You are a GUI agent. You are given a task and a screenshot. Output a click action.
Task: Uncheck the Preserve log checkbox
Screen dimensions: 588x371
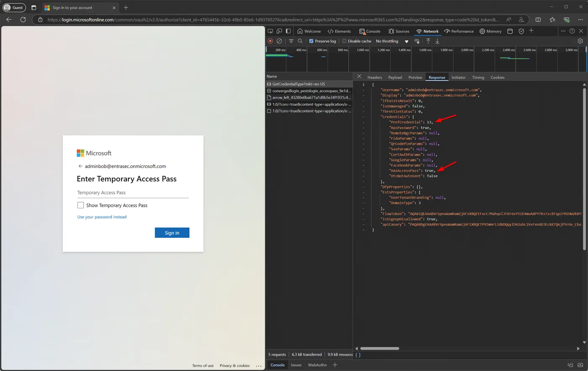coord(311,41)
